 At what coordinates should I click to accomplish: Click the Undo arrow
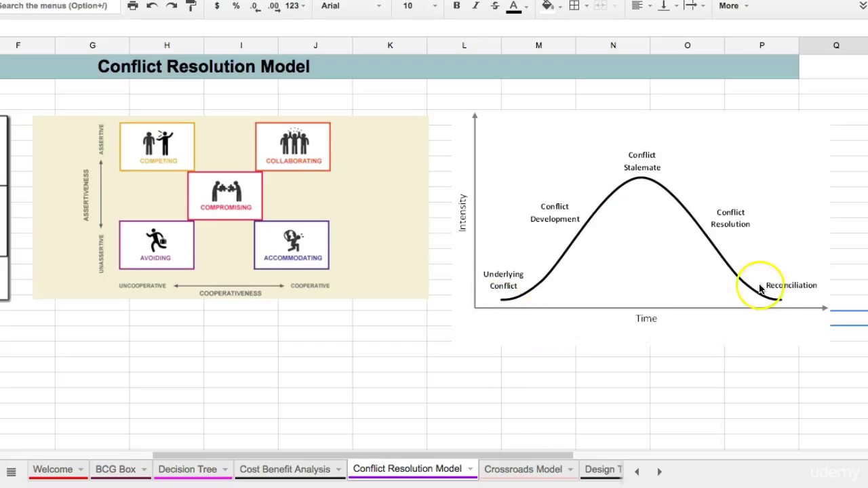click(152, 5)
